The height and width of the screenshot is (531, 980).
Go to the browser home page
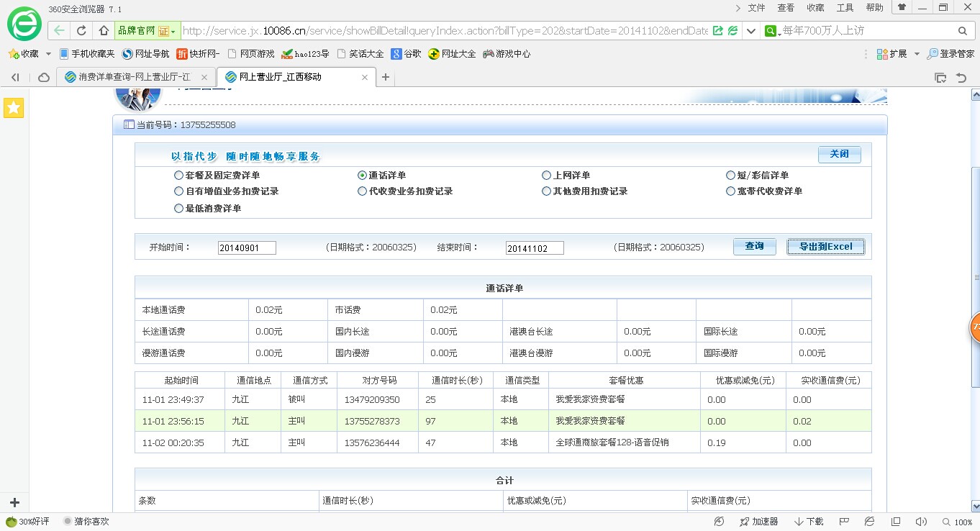104,31
